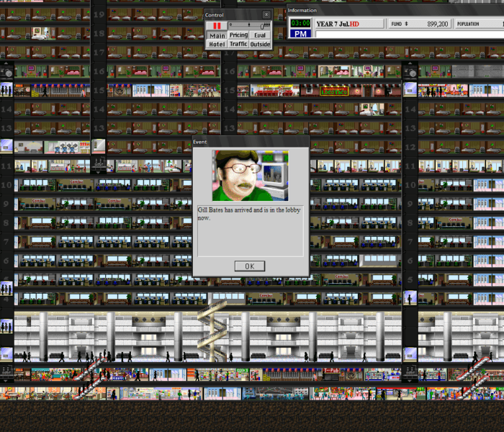Open the Hotel view
504x432 pixels.
coord(216,44)
